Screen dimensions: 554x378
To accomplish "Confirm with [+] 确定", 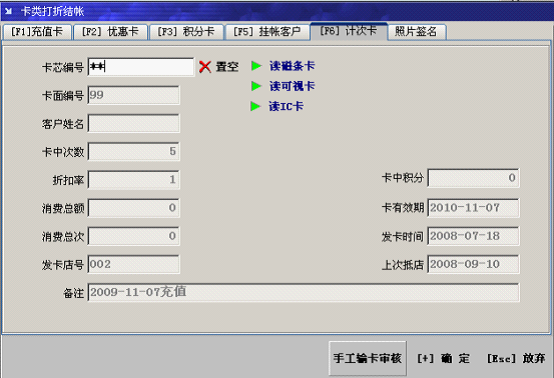I will click(443, 359).
